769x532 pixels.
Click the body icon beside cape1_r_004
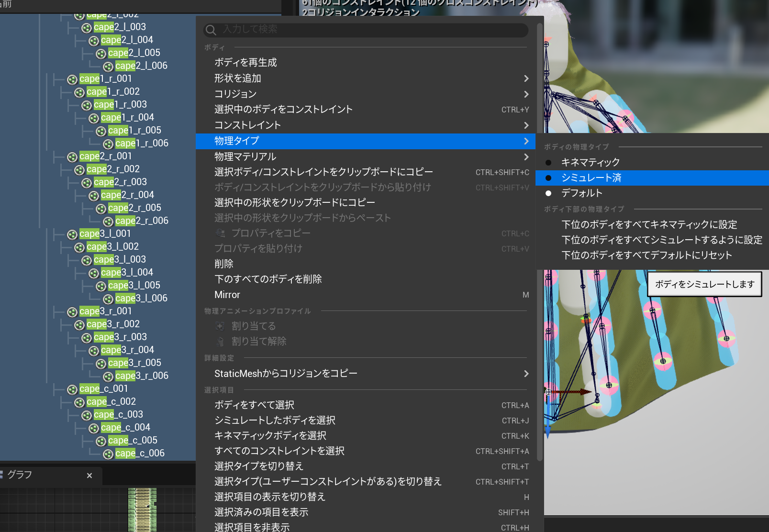94,118
